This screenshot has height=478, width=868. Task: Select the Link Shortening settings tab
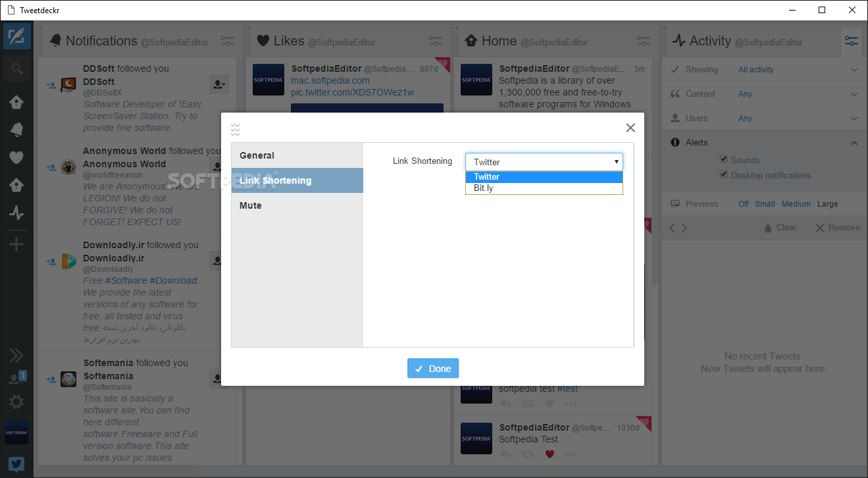297,180
